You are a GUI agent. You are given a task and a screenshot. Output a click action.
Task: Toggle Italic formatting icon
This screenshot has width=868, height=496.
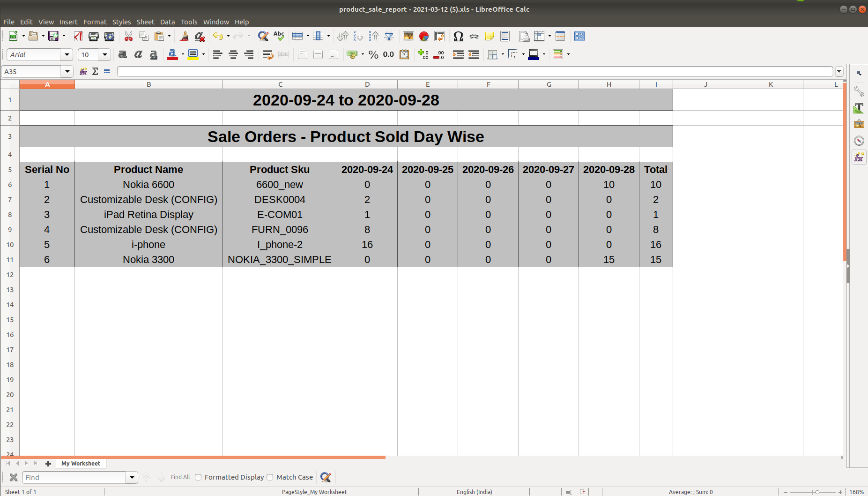[138, 54]
